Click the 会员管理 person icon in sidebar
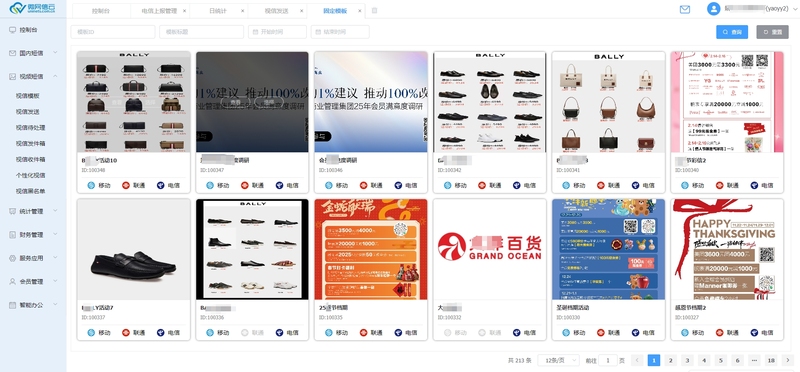The width and height of the screenshot is (800, 372). click(x=12, y=281)
